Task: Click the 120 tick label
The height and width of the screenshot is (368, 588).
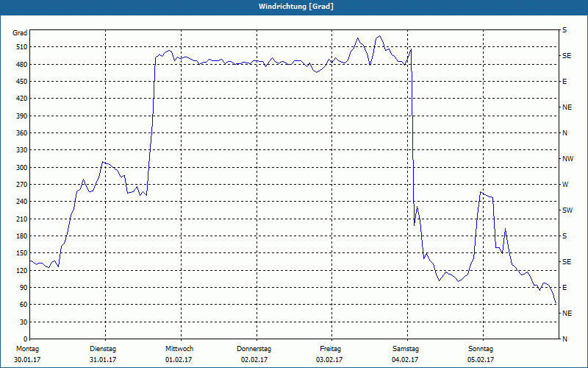Action: [21, 271]
